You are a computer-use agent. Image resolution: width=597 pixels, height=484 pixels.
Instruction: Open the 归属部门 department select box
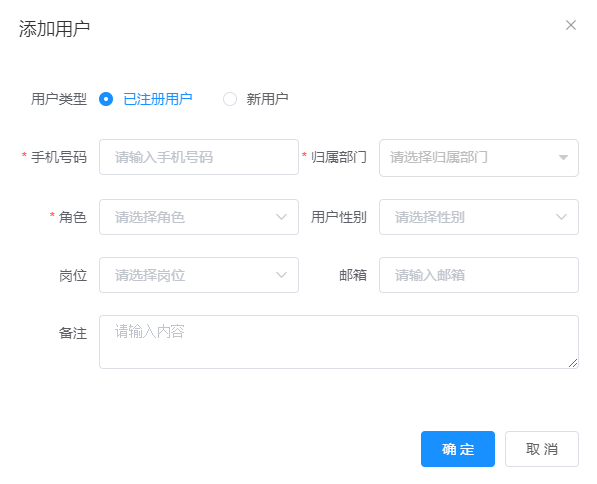[x=479, y=158]
